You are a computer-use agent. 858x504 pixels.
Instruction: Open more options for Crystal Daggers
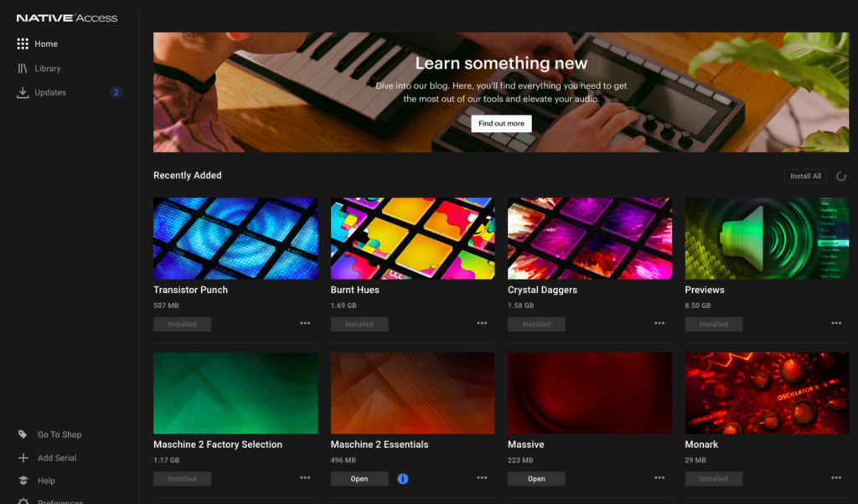click(x=659, y=323)
